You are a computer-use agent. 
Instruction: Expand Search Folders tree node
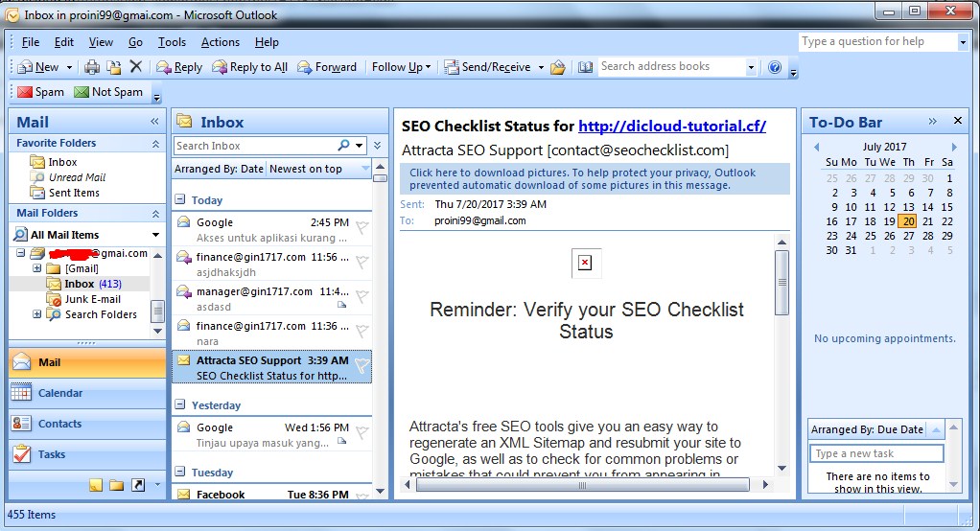36,314
